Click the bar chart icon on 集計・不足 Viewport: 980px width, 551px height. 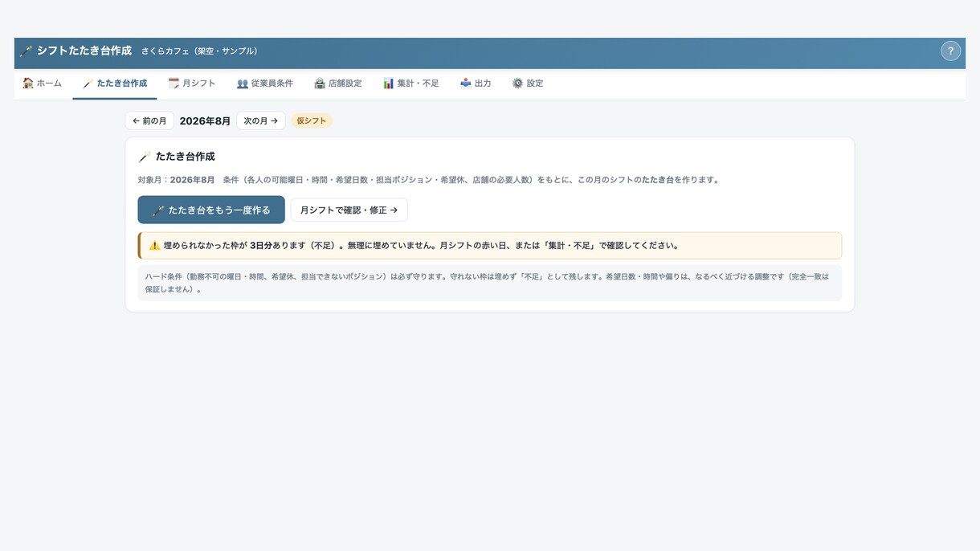[x=388, y=84]
